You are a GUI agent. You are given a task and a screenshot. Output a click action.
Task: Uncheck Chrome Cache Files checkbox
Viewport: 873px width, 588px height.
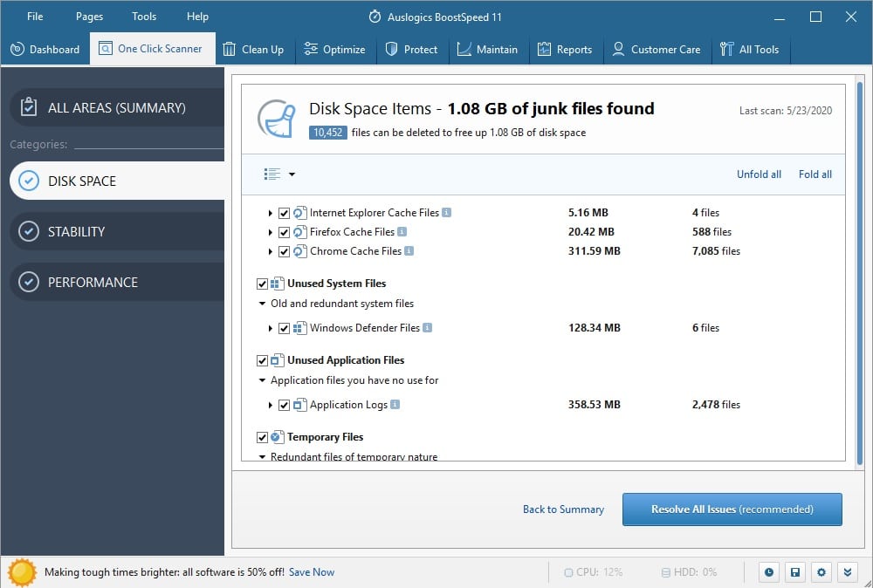pyautogui.click(x=284, y=251)
